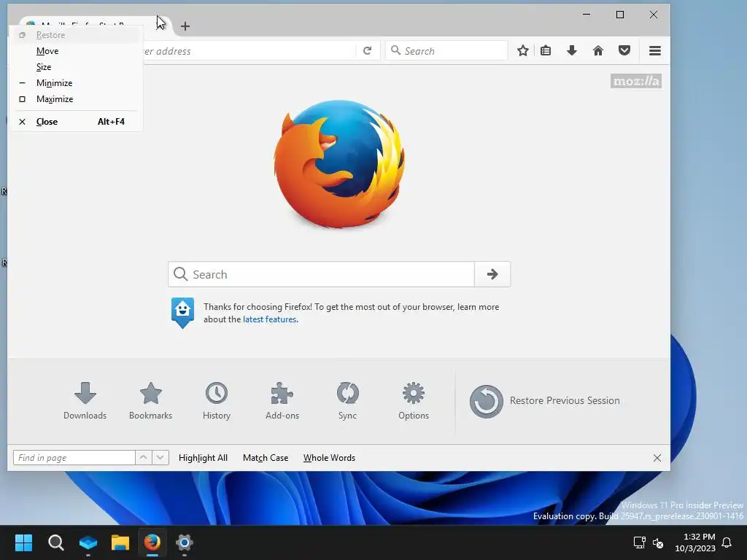Go to Firefox home page icon
The image size is (747, 560).
598,50
